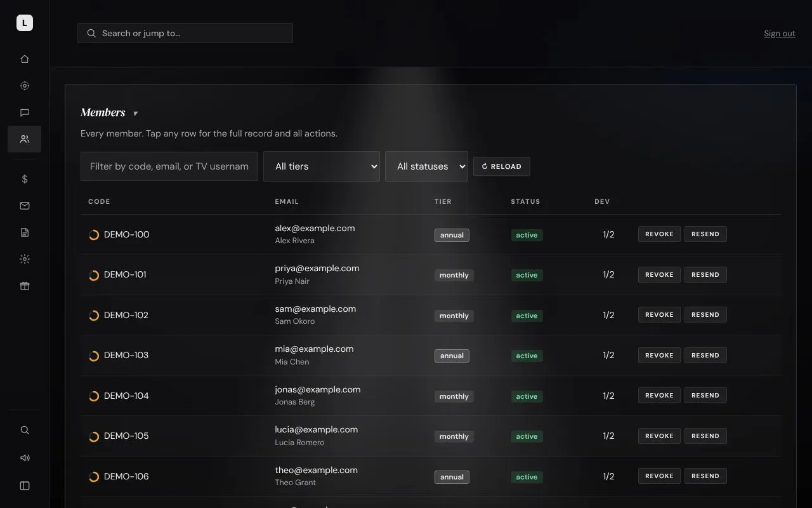Click the EMAIL column header
The height and width of the screenshot is (508, 812).
tap(287, 201)
